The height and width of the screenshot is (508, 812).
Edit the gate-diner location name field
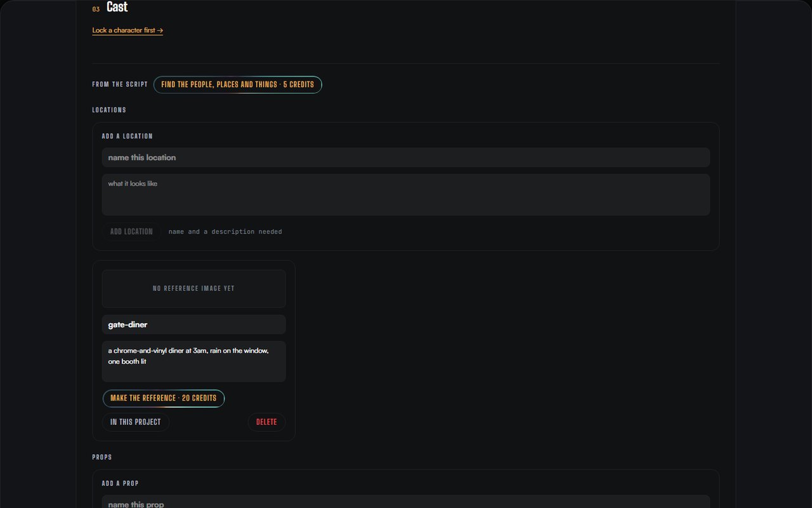(x=193, y=324)
